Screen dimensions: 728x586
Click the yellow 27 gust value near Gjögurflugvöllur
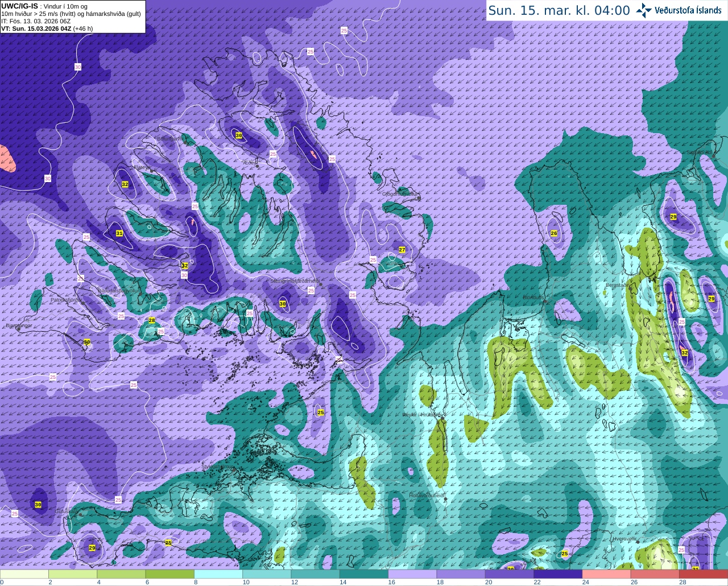402,250
